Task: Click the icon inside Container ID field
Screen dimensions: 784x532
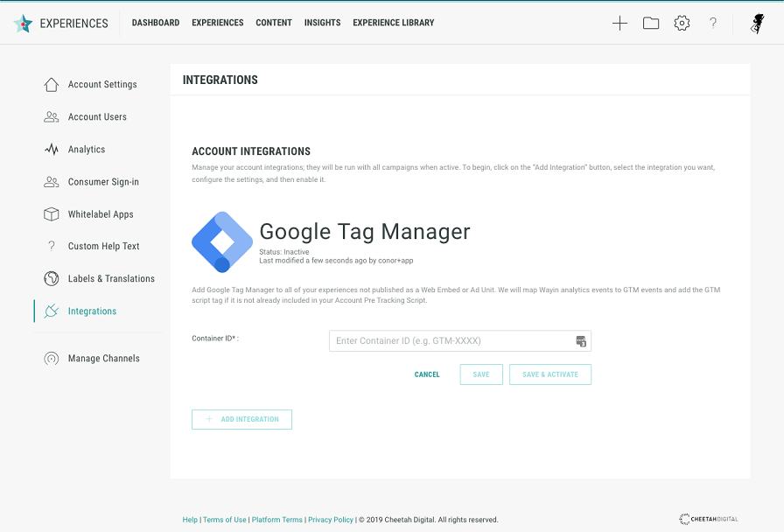Action: coord(580,341)
